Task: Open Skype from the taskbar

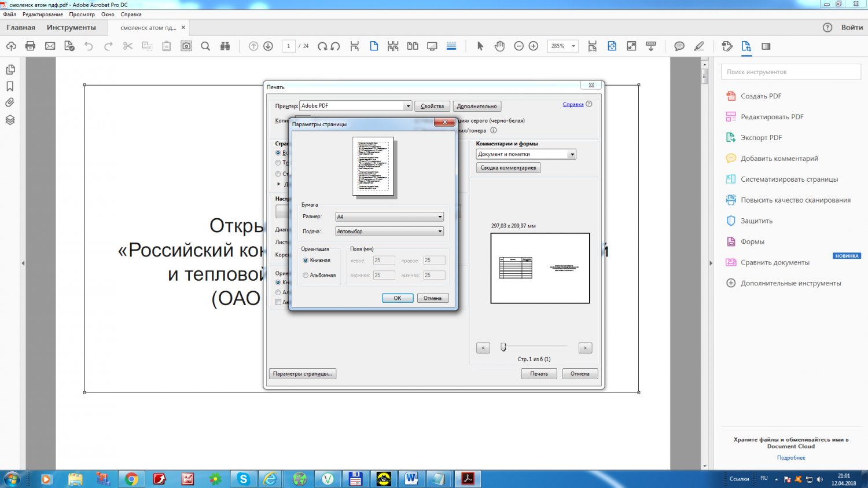Action: [x=243, y=479]
